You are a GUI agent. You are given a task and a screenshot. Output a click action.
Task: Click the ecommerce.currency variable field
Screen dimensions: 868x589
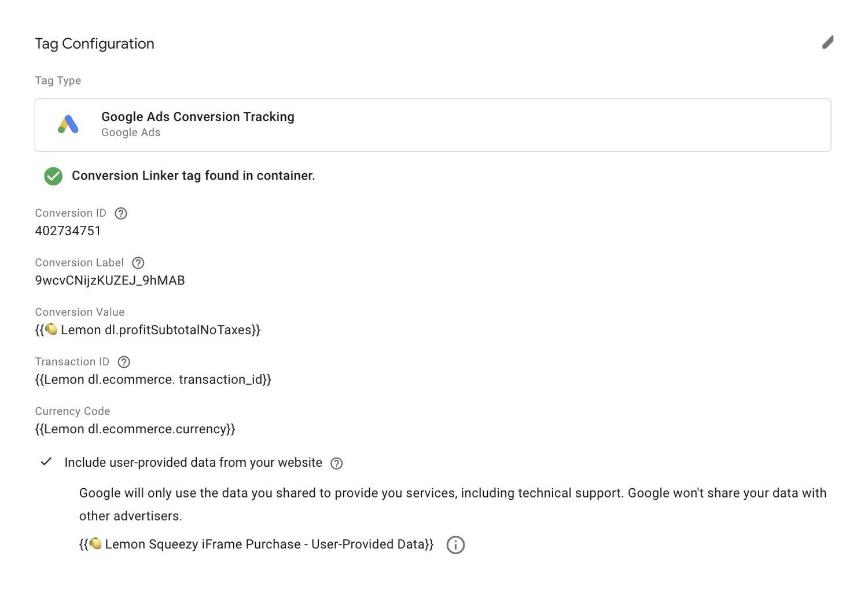[x=135, y=429]
